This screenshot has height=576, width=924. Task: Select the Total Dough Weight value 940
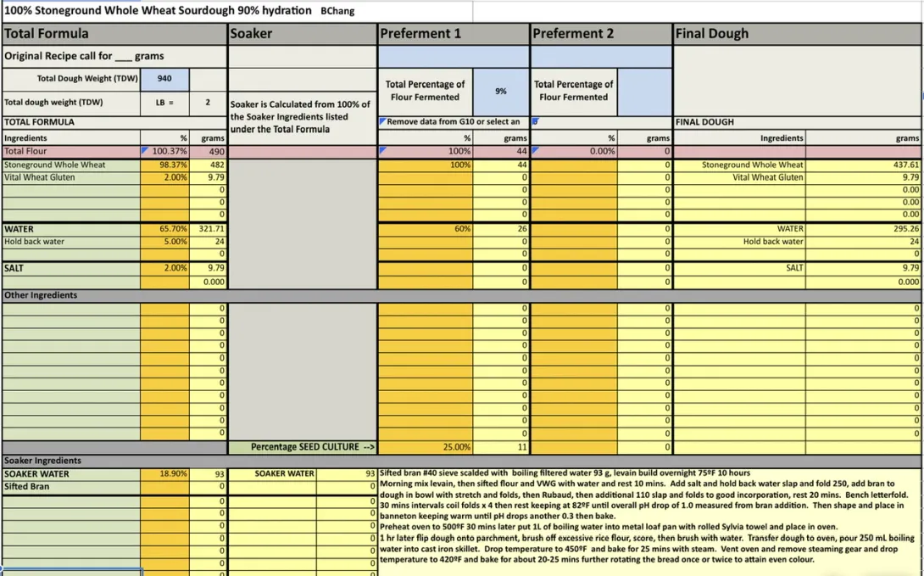click(164, 79)
